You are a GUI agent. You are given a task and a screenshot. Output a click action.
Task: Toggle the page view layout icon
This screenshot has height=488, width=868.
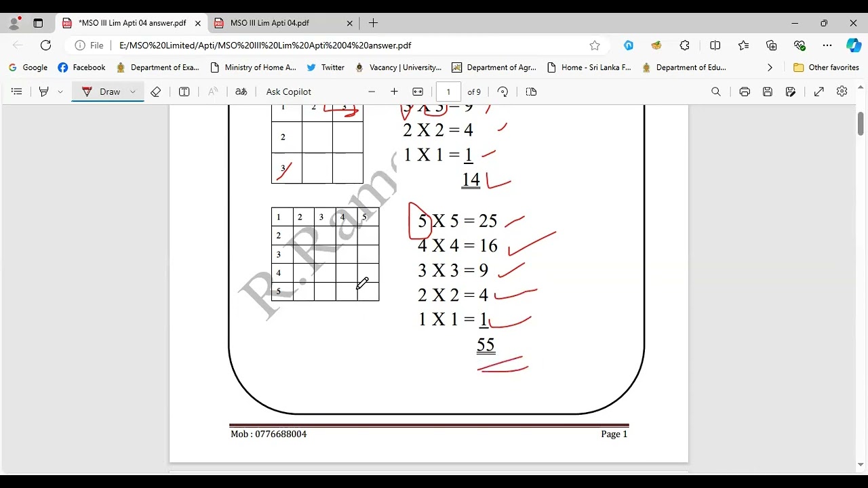pyautogui.click(x=531, y=91)
